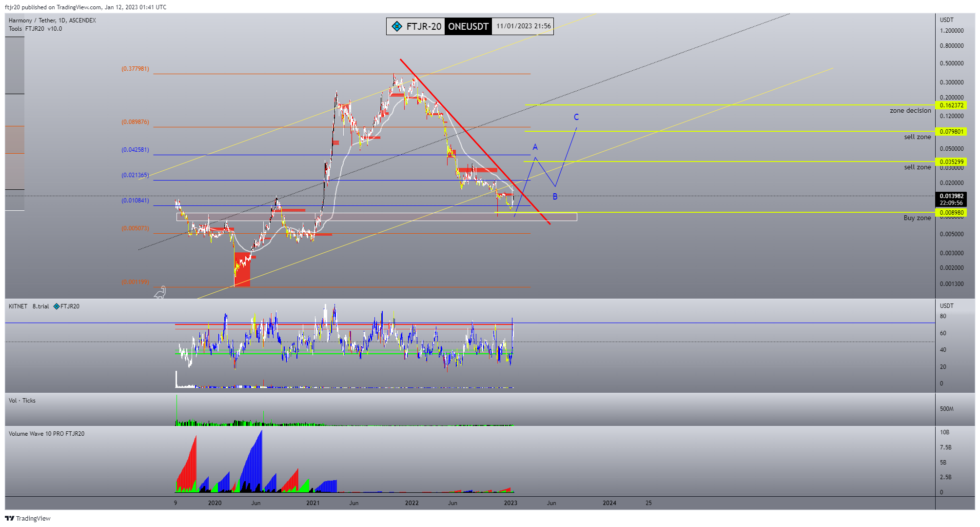This screenshot has height=527, width=980.
Task: Select the (0.021365) fib level label
Action: (x=136, y=175)
